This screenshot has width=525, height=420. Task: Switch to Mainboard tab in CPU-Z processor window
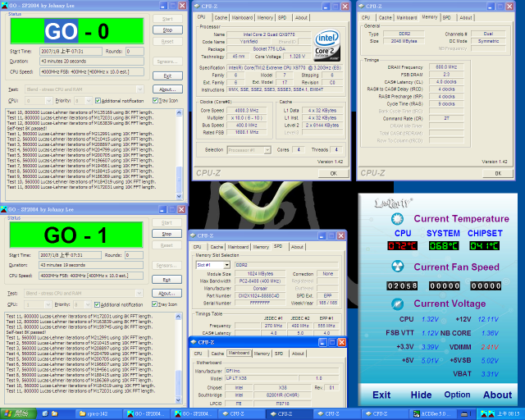242,18
